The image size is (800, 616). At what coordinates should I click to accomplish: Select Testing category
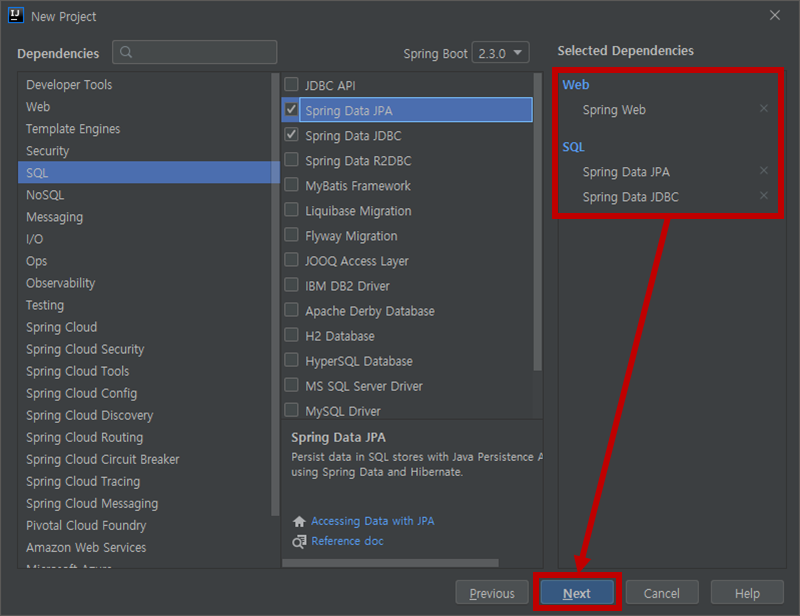point(145,305)
